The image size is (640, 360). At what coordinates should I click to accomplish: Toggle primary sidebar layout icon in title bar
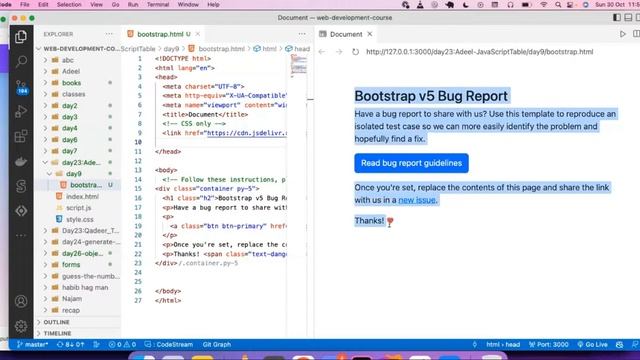[617, 18]
